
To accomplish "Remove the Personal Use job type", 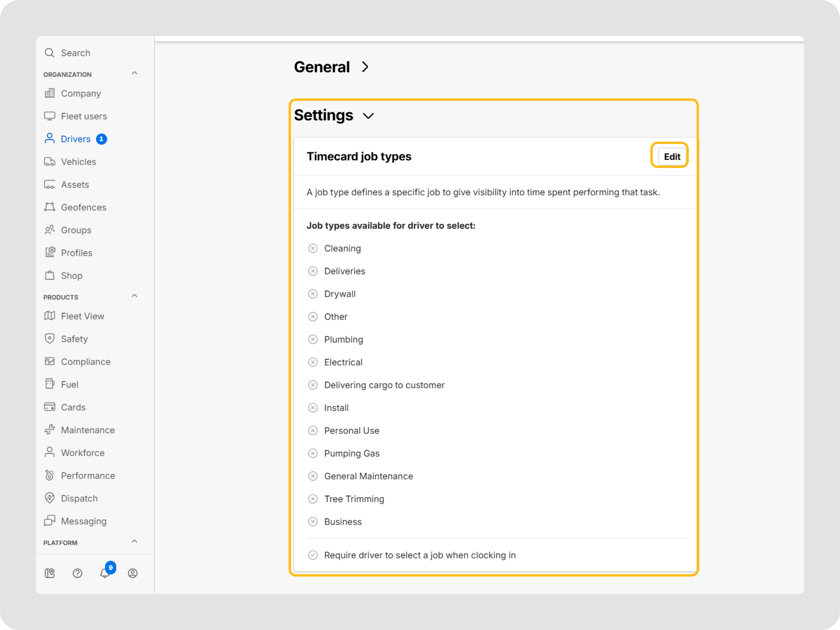I will pos(313,430).
